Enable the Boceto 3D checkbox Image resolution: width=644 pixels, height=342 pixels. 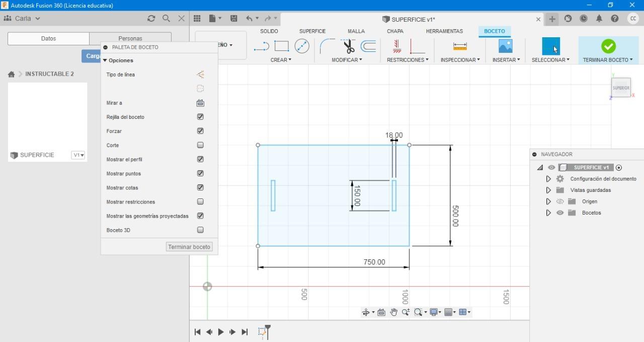pos(200,230)
